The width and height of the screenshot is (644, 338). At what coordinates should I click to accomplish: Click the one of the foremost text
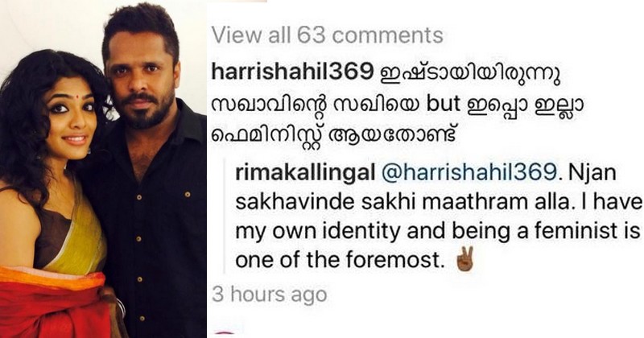pyautogui.click(x=340, y=261)
